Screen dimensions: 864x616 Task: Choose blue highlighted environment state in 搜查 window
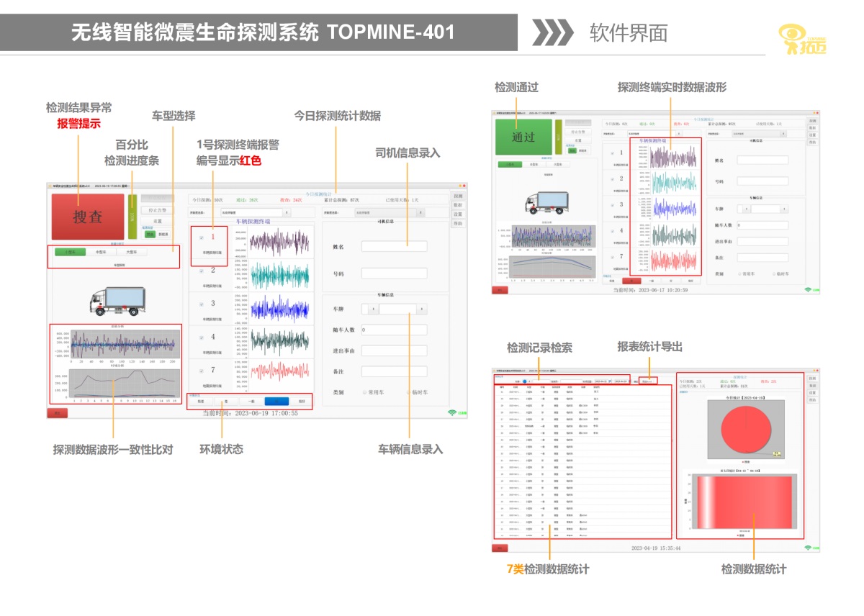276,402
